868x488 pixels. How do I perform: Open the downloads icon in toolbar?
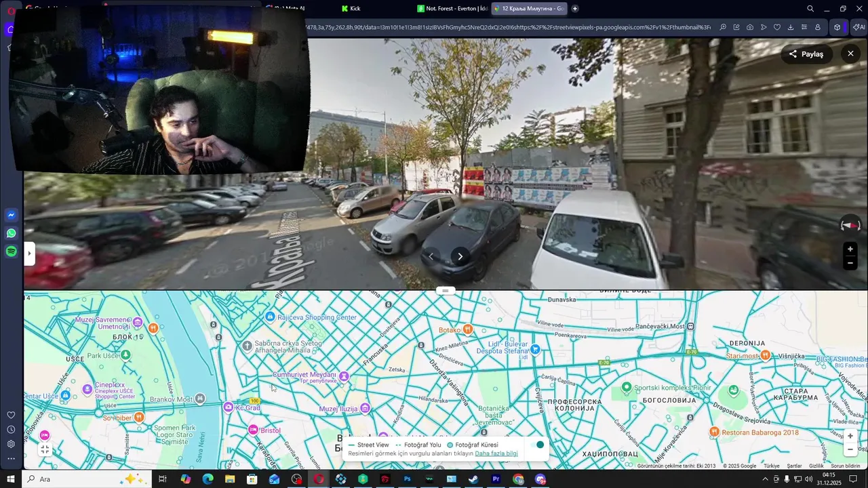click(x=790, y=27)
